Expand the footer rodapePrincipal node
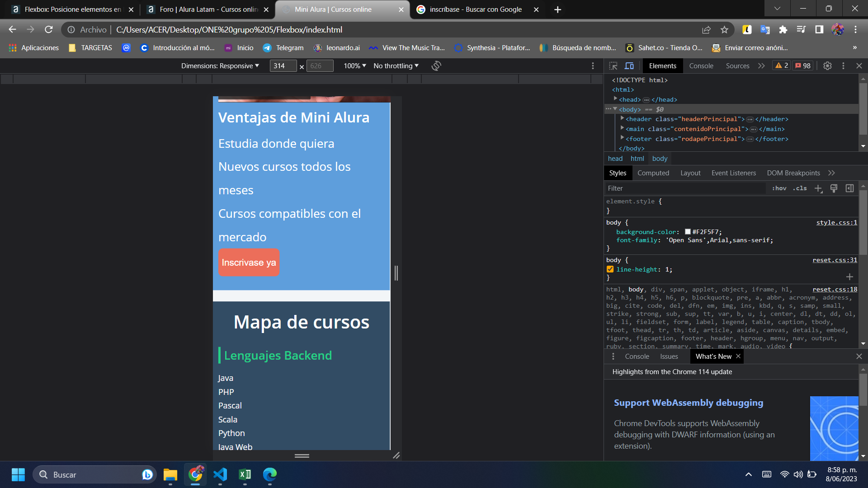Image resolution: width=868 pixels, height=488 pixels. (622, 138)
